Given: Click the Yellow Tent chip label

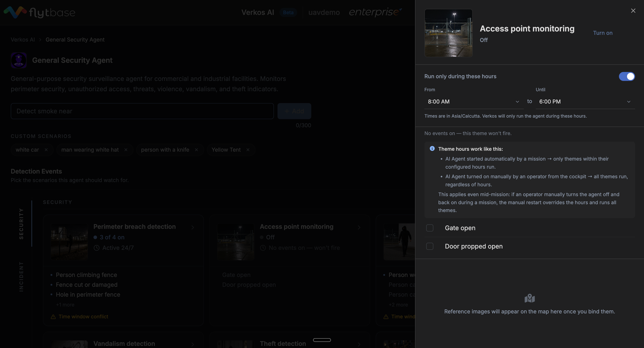Looking at the screenshot, I should (x=226, y=150).
